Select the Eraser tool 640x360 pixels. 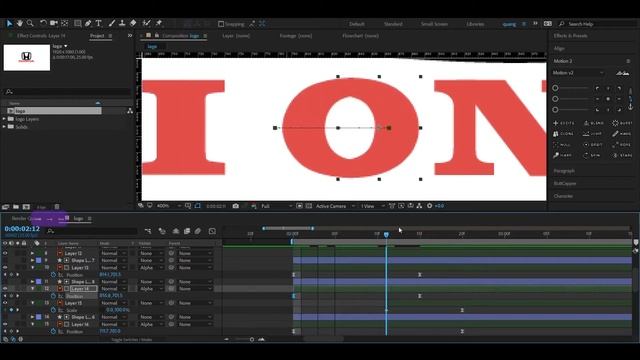point(133,23)
